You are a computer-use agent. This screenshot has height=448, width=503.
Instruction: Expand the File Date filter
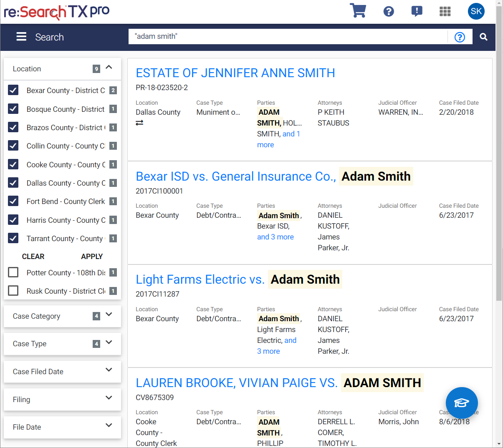pyautogui.click(x=109, y=425)
